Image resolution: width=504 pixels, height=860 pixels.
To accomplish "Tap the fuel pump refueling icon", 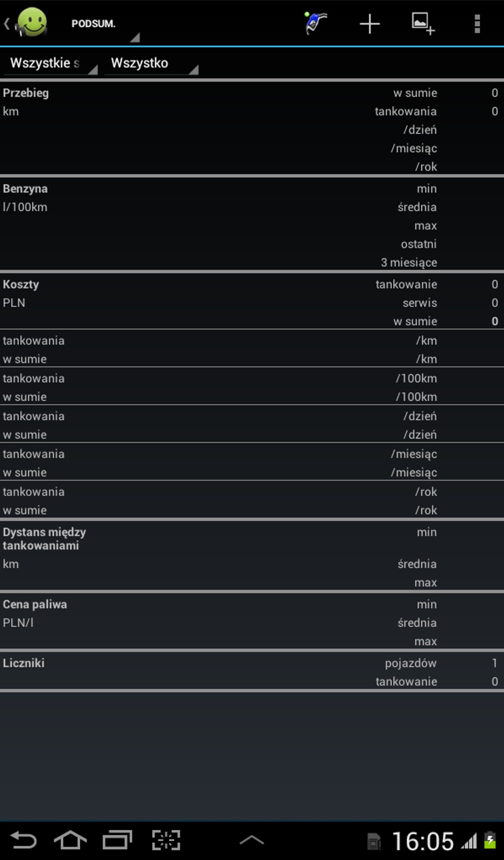I will (315, 23).
